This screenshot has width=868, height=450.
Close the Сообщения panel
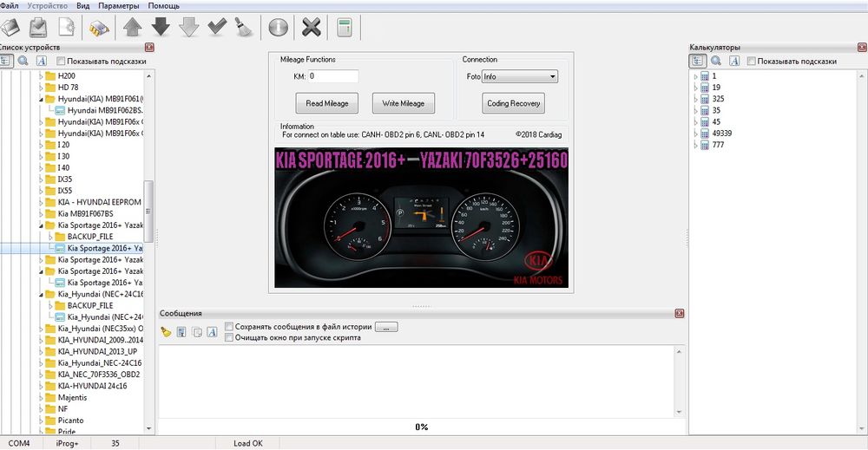click(x=680, y=314)
